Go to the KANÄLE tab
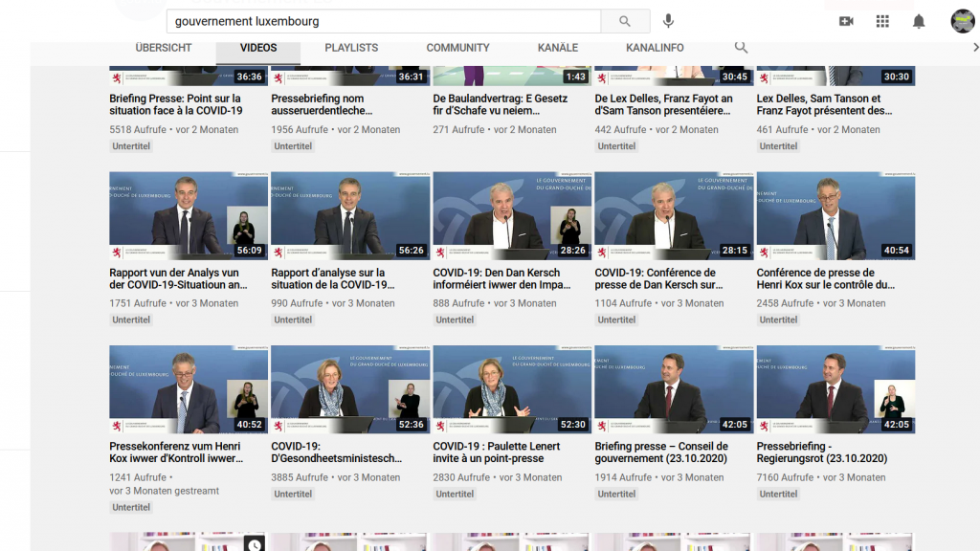Screen dimensions: 980x551 [x=558, y=48]
